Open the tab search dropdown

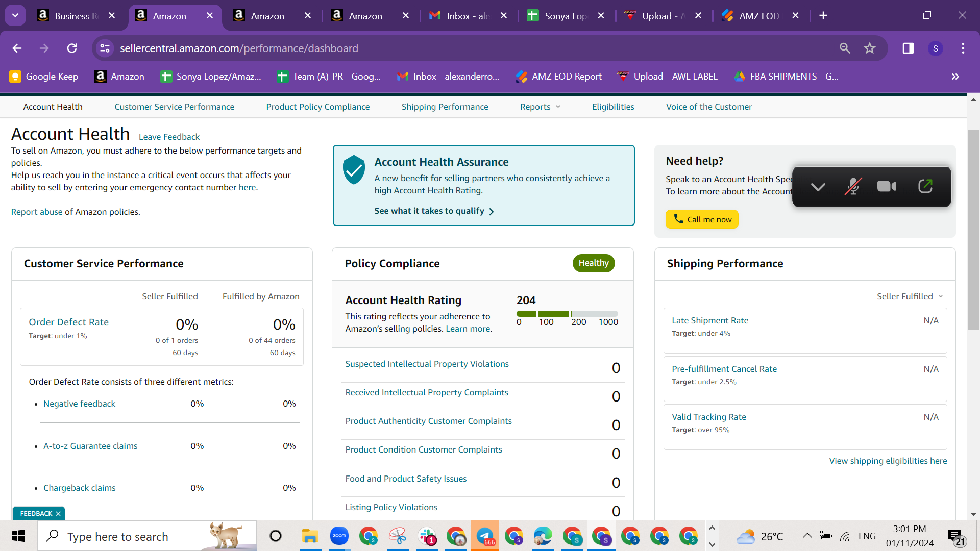click(x=15, y=15)
